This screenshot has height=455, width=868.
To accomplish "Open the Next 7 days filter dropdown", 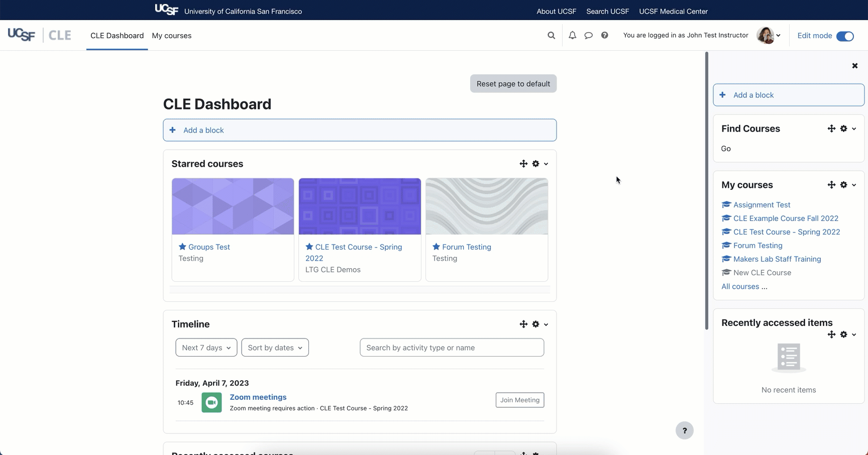I will (206, 348).
